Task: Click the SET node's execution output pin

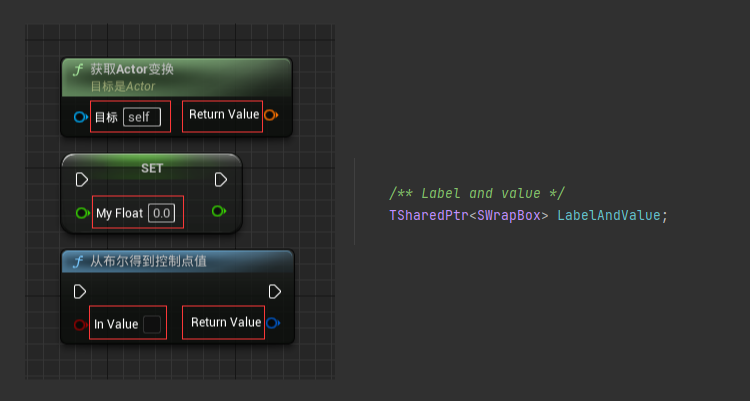Action: 221,180
